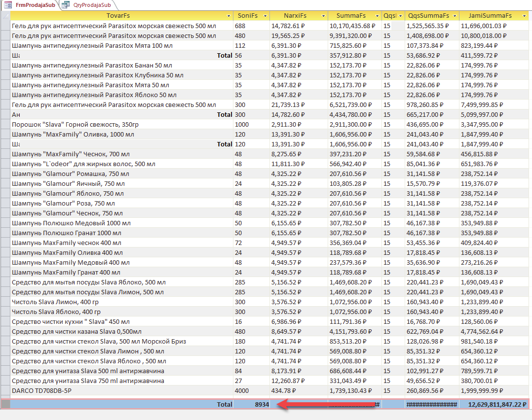Click the JamiSummaFs value 119,376.07 ₽
Image resolution: width=532 pixels, height=420 pixels.
(x=479, y=183)
